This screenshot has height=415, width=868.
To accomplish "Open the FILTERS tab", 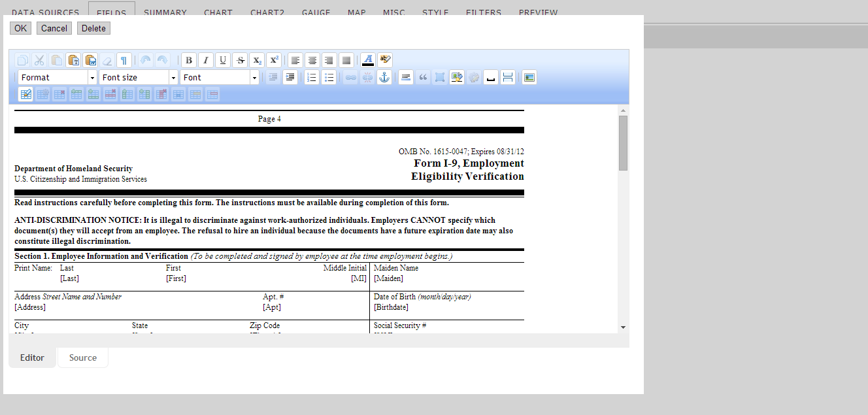I will click(x=484, y=12).
